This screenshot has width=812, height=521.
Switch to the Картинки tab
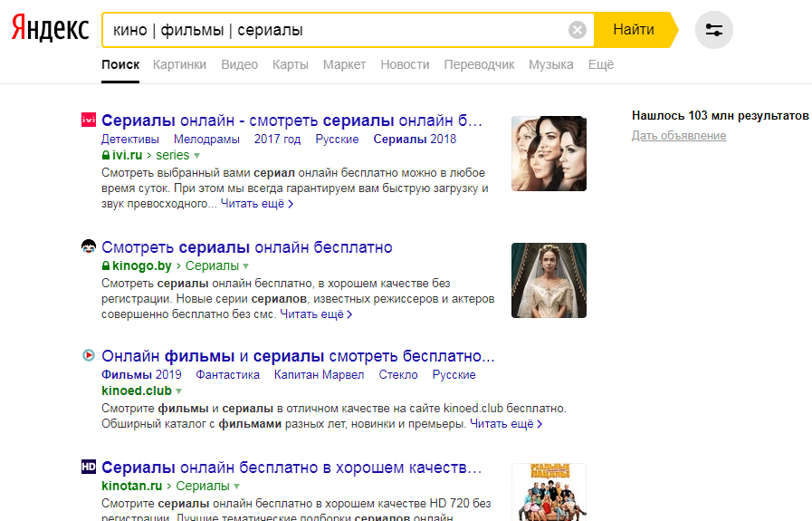pyautogui.click(x=179, y=65)
